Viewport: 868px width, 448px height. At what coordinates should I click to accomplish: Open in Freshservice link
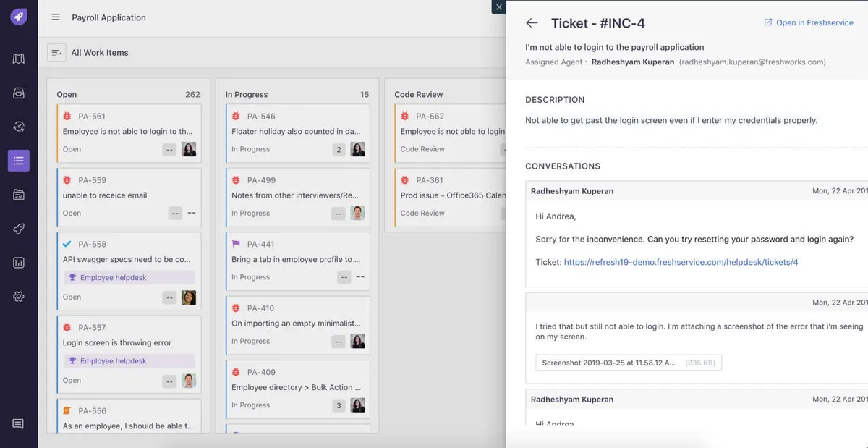coord(814,22)
